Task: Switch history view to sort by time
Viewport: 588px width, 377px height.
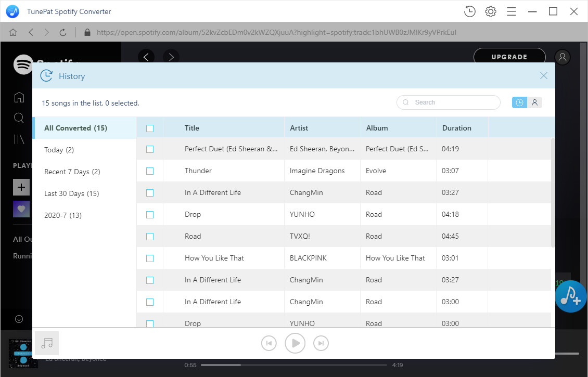Action: [519, 102]
